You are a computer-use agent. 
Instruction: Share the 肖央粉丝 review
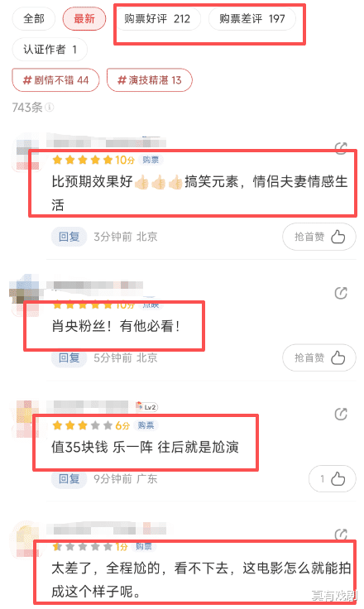point(341,293)
